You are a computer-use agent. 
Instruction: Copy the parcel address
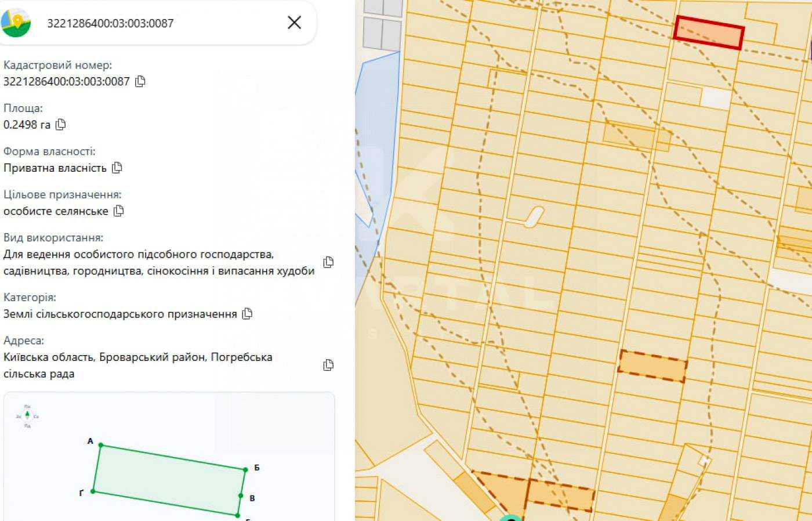tap(328, 365)
